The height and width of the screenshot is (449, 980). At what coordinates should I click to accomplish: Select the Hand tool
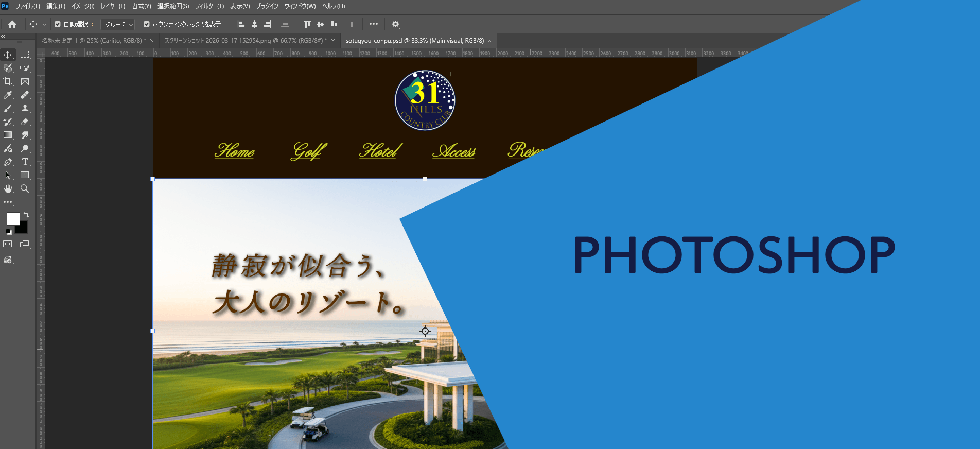click(8, 188)
